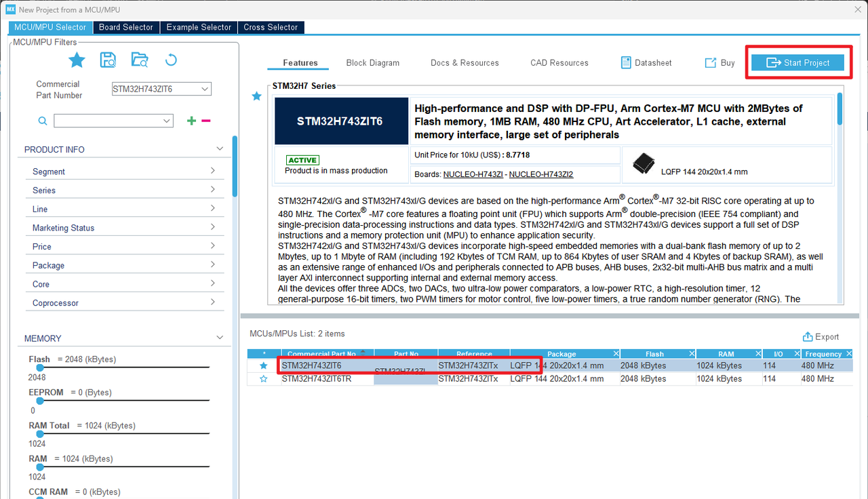The height and width of the screenshot is (499, 868).
Task: Click the Buy button
Action: tap(719, 62)
